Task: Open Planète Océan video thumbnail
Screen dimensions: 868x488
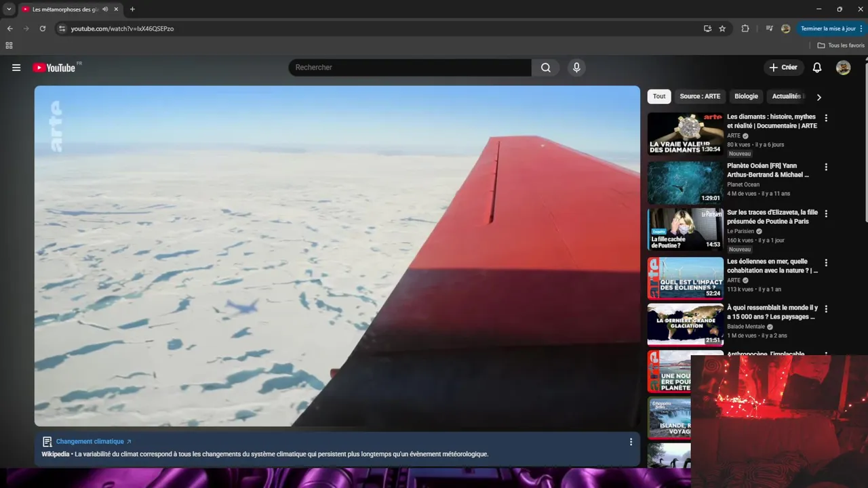Action: pos(685,182)
